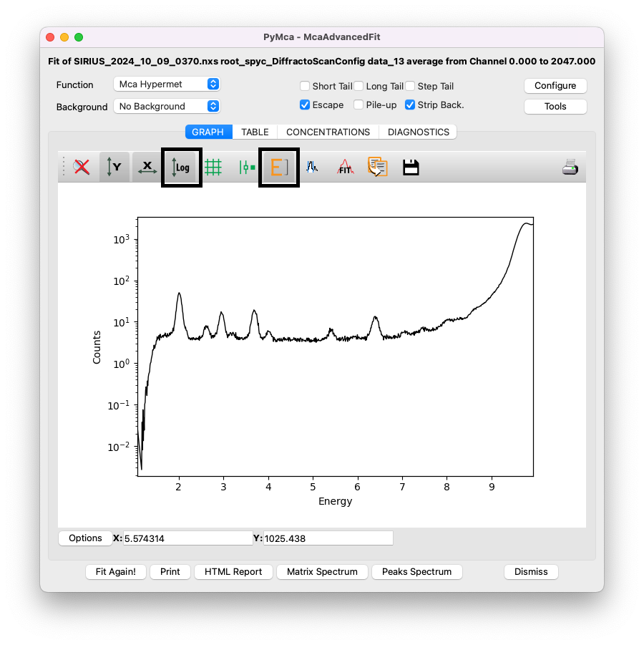
Task: Save the graph with floppy icon
Action: 411,167
